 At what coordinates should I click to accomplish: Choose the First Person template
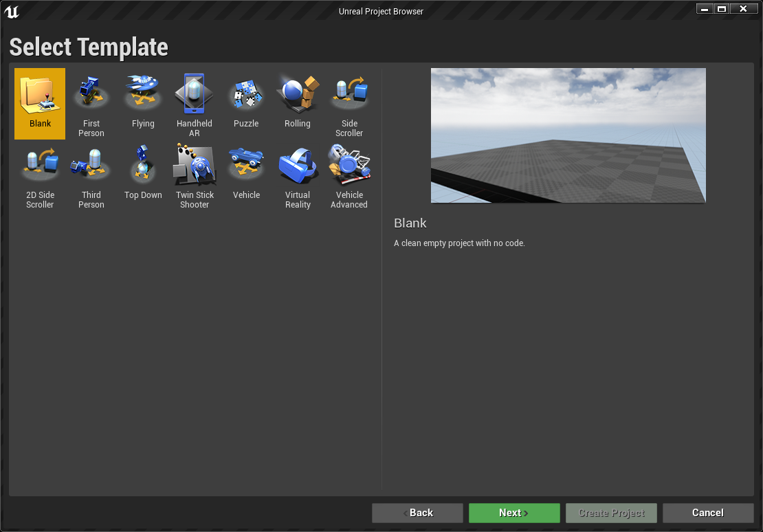tap(91, 104)
